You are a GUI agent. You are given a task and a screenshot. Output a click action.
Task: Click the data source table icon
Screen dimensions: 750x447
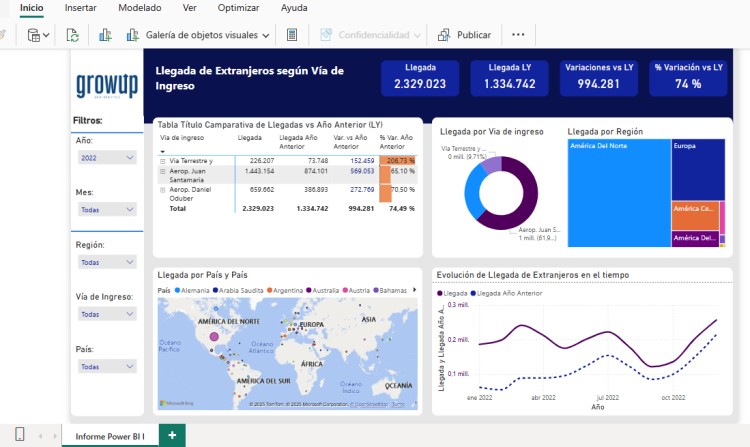click(34, 35)
